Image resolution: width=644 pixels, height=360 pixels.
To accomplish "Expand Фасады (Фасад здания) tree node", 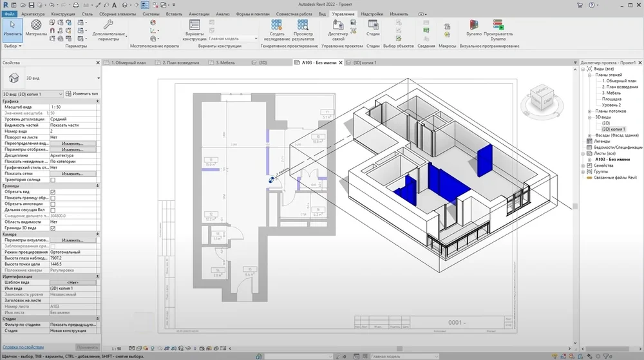I will click(589, 135).
